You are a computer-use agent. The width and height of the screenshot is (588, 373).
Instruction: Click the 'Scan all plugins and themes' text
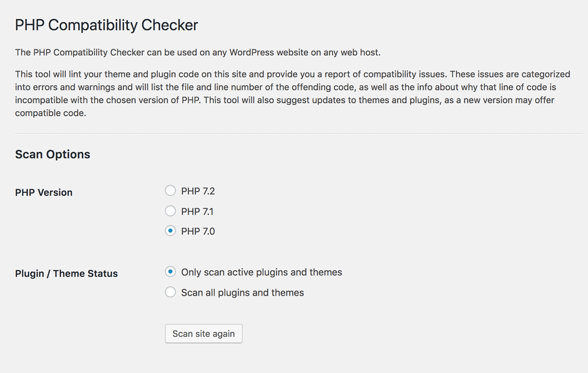coord(242,292)
